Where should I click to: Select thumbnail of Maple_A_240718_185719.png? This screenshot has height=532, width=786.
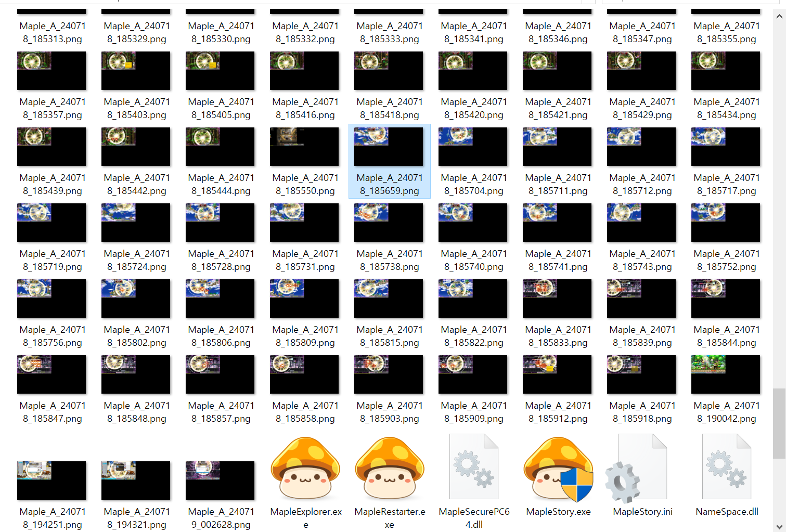click(51, 223)
